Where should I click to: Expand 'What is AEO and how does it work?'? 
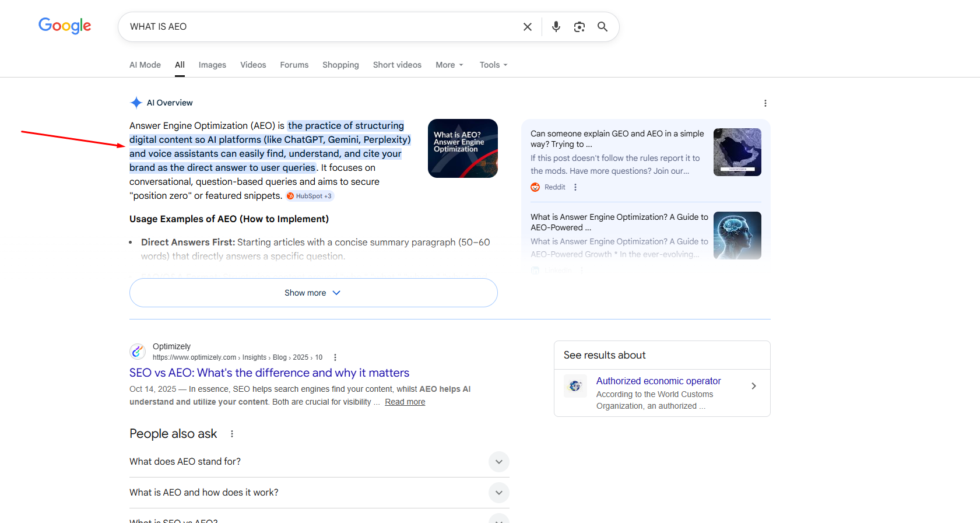coord(319,493)
